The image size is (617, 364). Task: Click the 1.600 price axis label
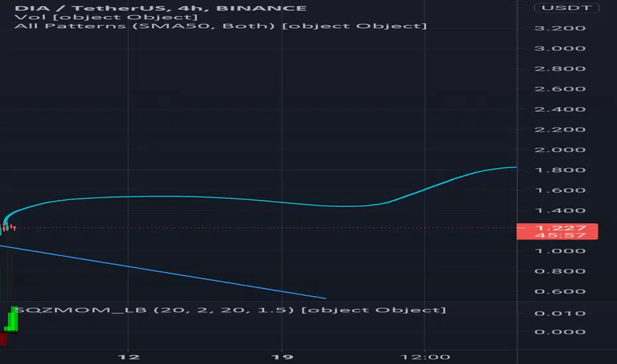560,190
